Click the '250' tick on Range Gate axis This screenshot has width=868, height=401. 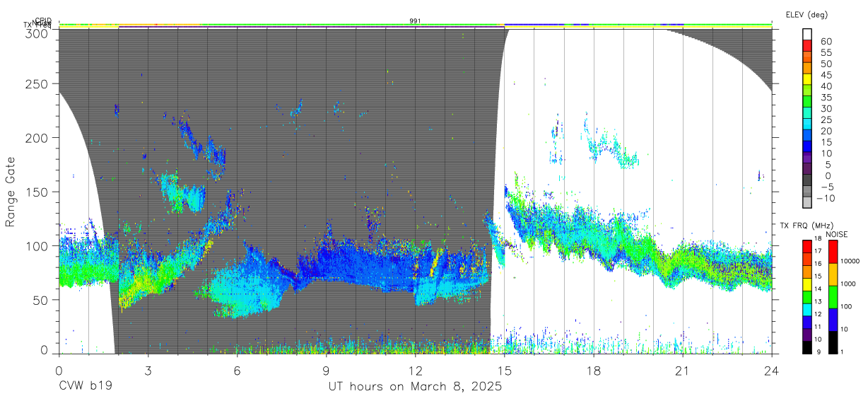pyautogui.click(x=37, y=84)
